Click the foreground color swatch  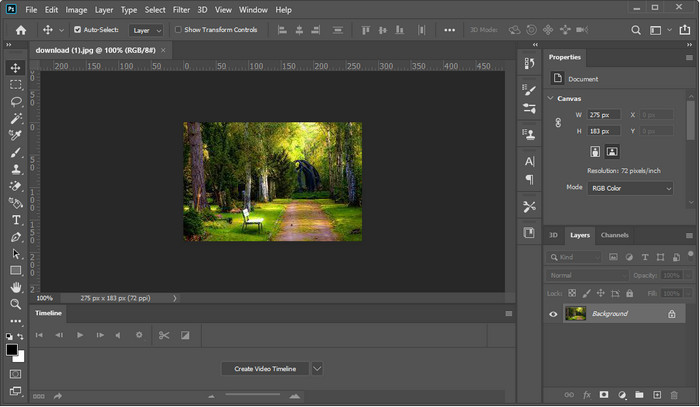click(12, 350)
